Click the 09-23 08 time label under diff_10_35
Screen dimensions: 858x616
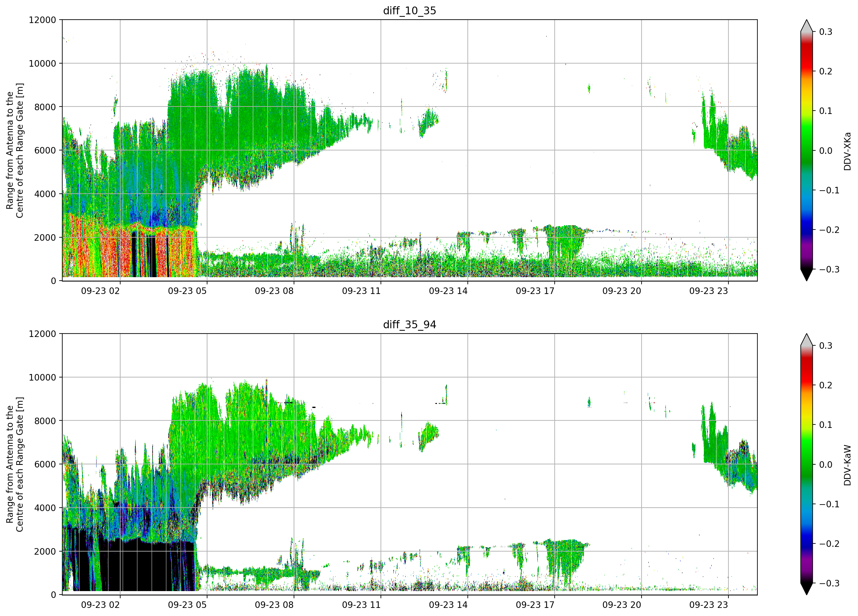click(274, 291)
